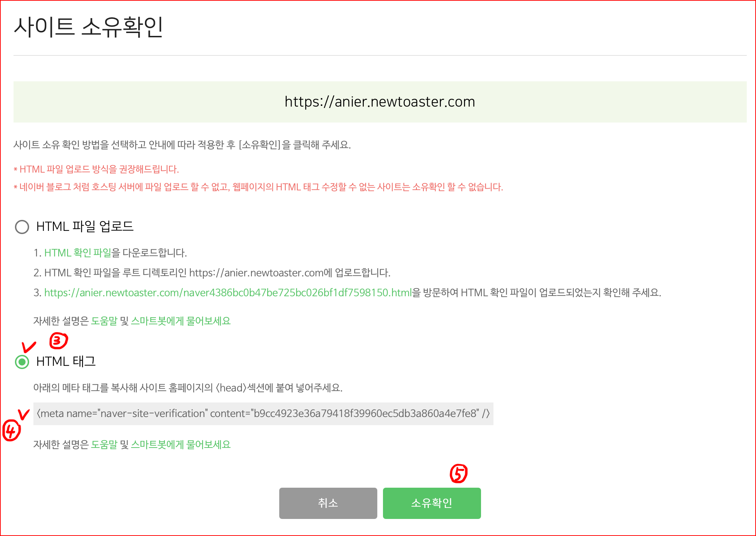Select the HTML 파일 업로드 radio button

22,227
